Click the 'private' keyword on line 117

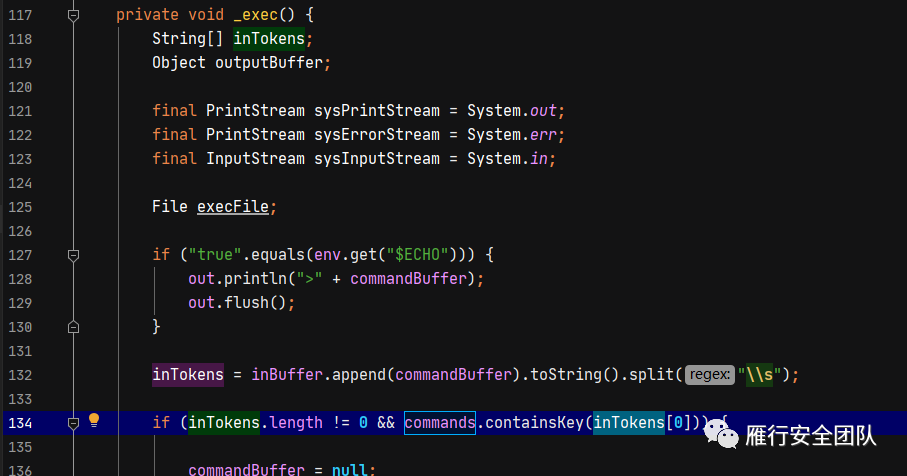148,14
